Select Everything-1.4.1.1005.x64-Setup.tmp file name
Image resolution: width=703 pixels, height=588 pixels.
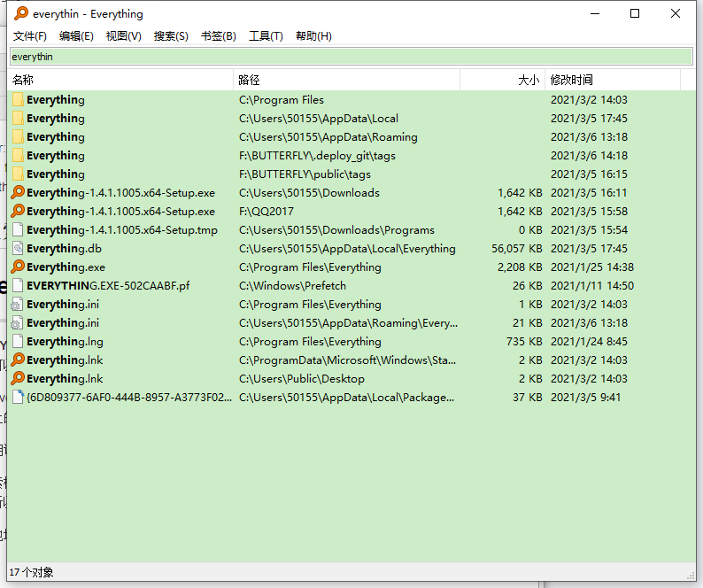[x=122, y=230]
